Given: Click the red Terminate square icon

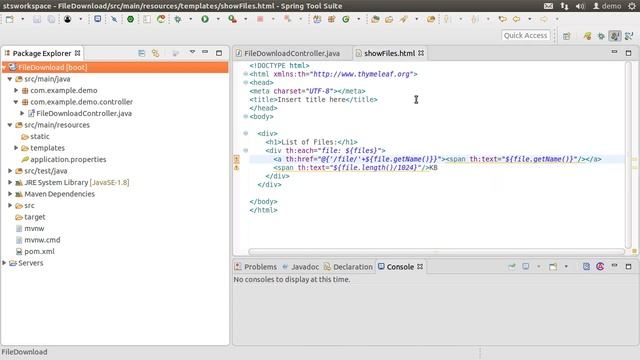Looking at the screenshot, I should click(x=260, y=19).
